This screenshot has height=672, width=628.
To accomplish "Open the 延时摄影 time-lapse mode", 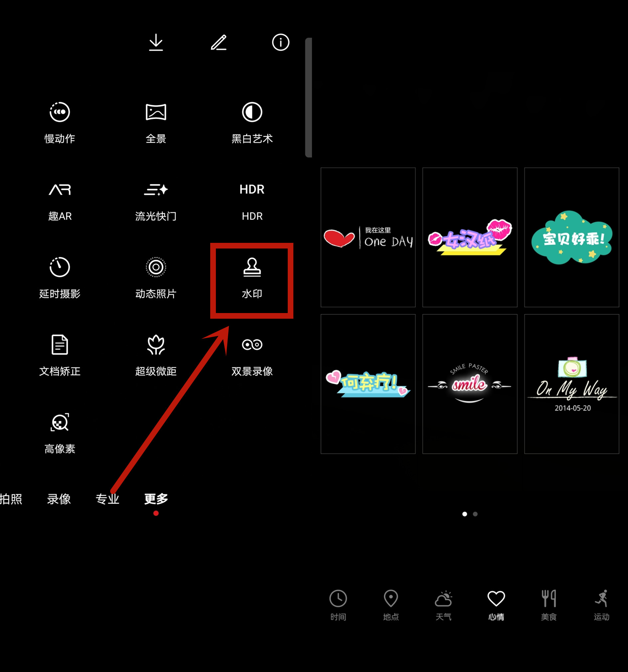I will tap(60, 278).
